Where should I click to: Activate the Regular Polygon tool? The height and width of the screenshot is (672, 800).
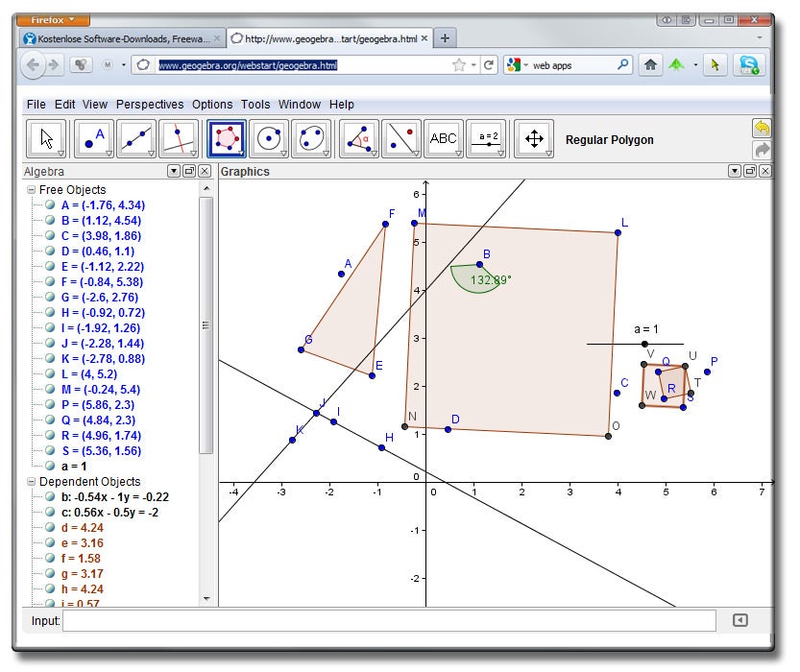click(227, 139)
